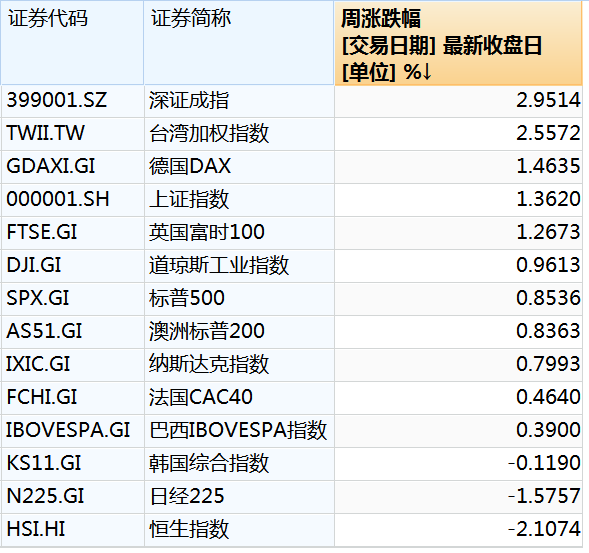
Task: Click the N225.GI code cell
Action: [72, 497]
